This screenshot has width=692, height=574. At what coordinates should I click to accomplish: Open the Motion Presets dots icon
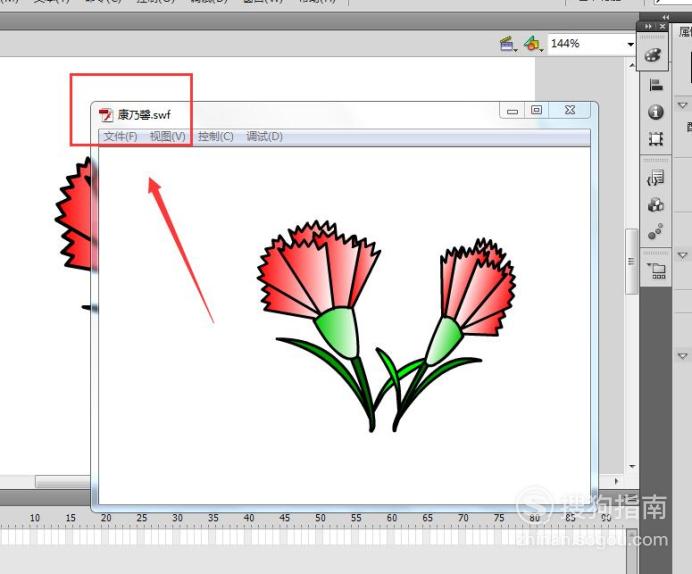pyautogui.click(x=656, y=231)
